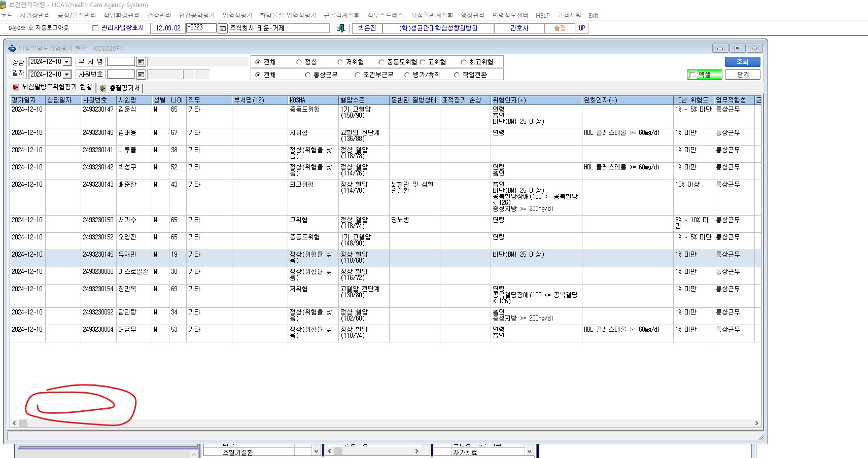The width and height of the screenshot is (868, 458).
Task: Open the company code lookup icon
Action: [222, 28]
